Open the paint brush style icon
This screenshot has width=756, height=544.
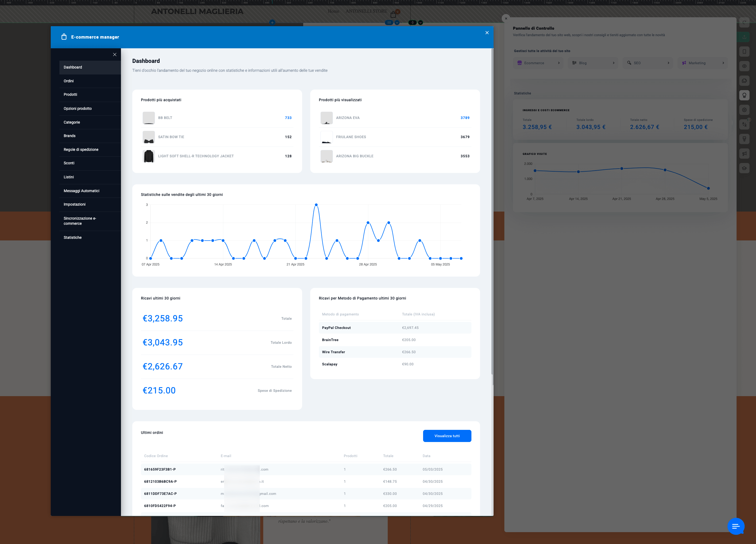744,139
